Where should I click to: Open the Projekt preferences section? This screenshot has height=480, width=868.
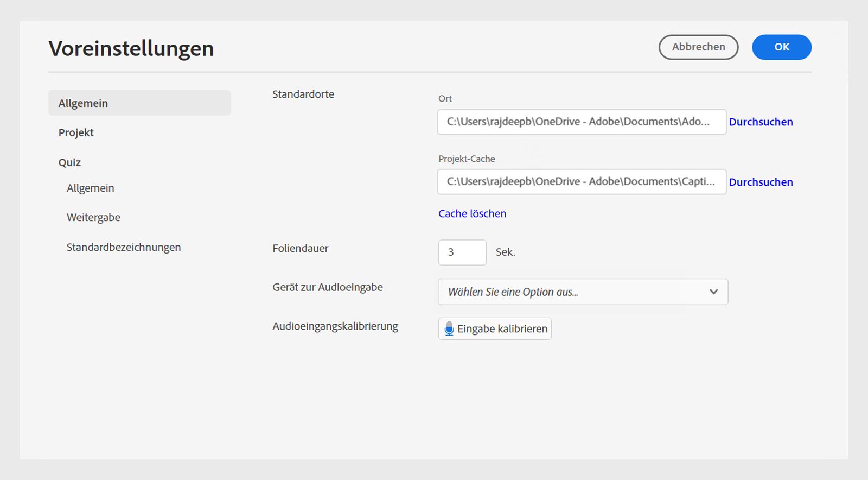tap(76, 133)
